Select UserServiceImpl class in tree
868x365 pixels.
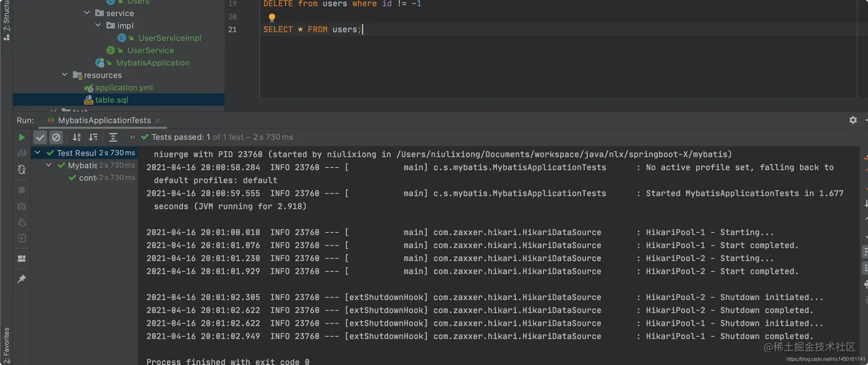(x=169, y=38)
